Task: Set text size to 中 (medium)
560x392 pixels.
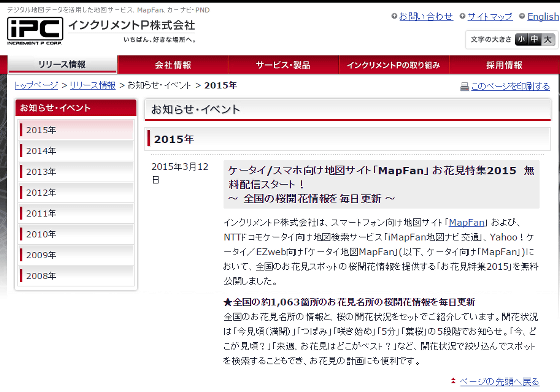Action: pos(534,39)
